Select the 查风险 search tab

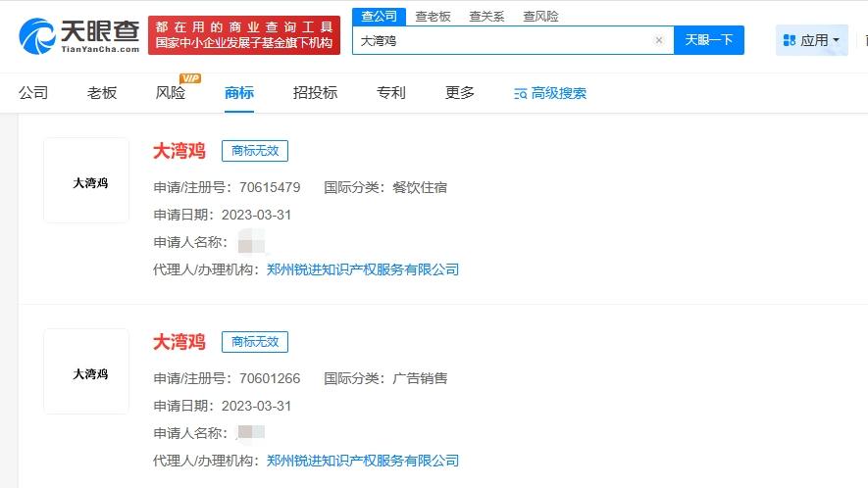540,17
